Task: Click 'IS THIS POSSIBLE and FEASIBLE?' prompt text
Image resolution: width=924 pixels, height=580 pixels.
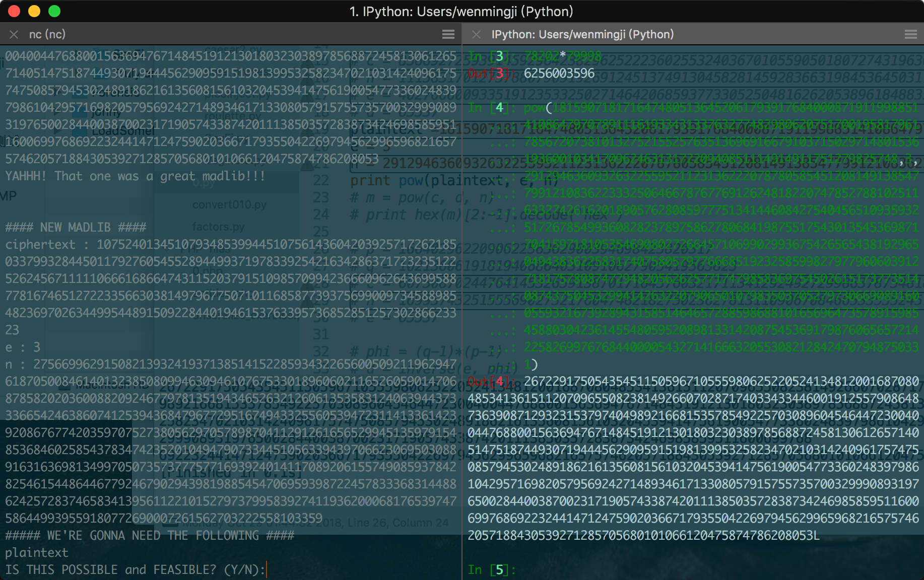Action: pos(111,570)
